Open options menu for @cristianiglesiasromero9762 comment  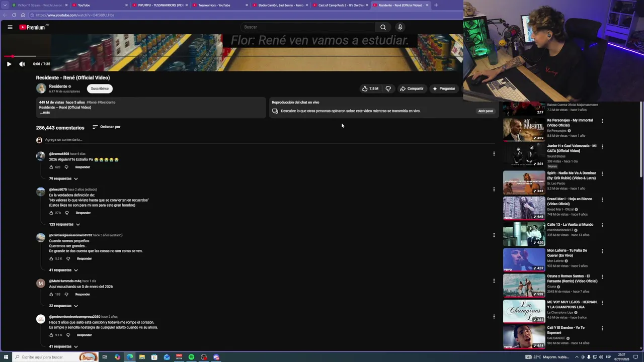(x=494, y=235)
